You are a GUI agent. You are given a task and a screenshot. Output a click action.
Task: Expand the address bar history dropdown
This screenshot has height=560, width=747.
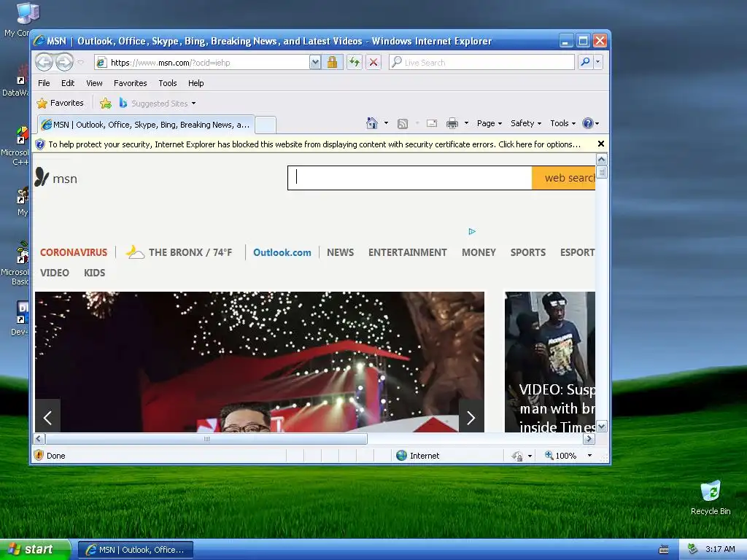pos(315,63)
